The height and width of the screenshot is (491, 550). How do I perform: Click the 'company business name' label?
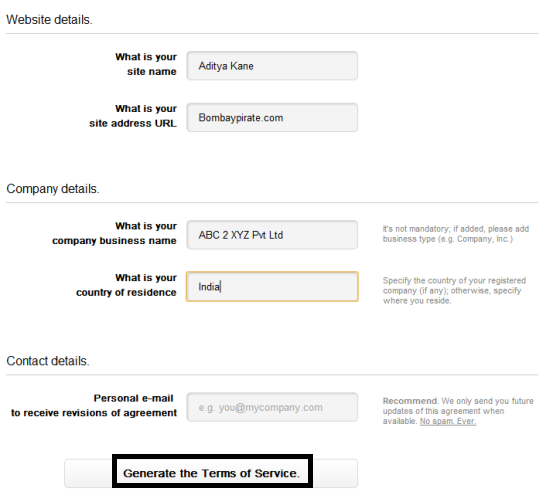click(114, 241)
